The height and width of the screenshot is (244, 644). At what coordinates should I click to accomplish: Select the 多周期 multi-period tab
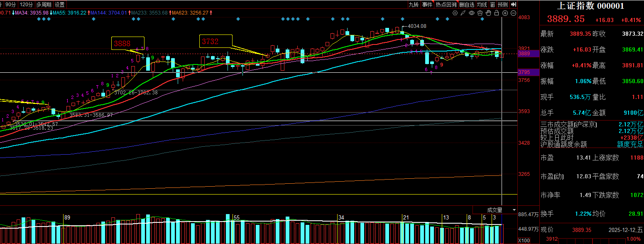click(x=44, y=5)
